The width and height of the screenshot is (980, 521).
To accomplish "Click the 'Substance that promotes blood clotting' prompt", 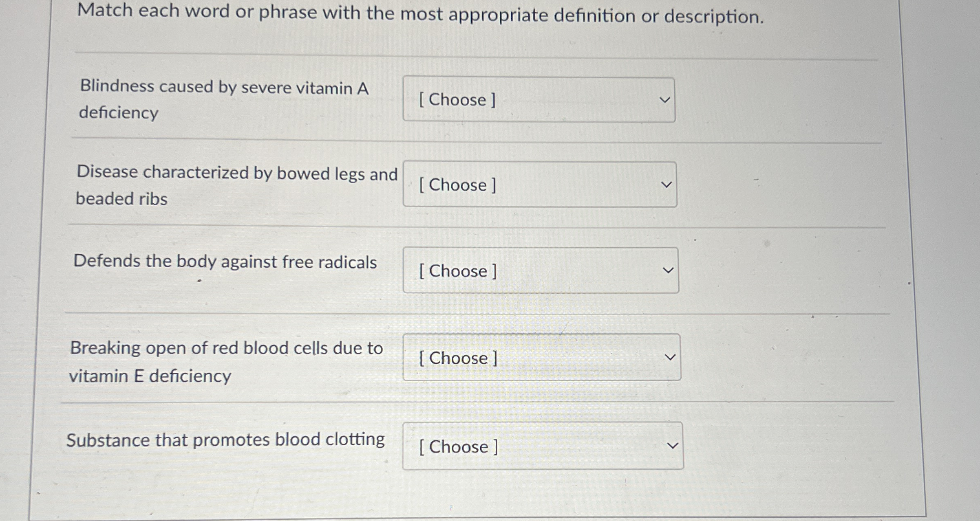I will (x=225, y=440).
